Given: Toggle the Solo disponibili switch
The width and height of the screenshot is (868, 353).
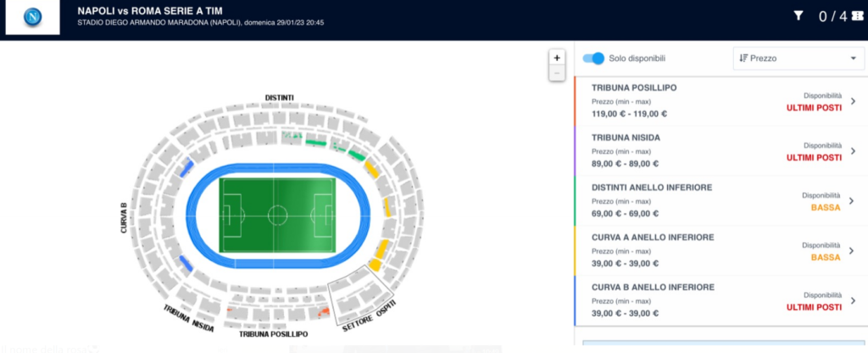Looking at the screenshot, I should coord(593,58).
